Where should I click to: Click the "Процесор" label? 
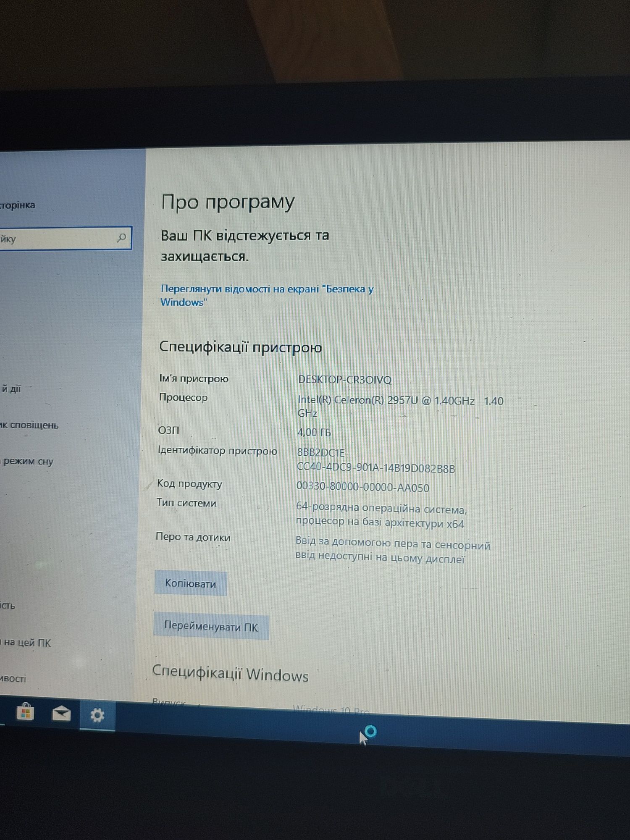183,397
